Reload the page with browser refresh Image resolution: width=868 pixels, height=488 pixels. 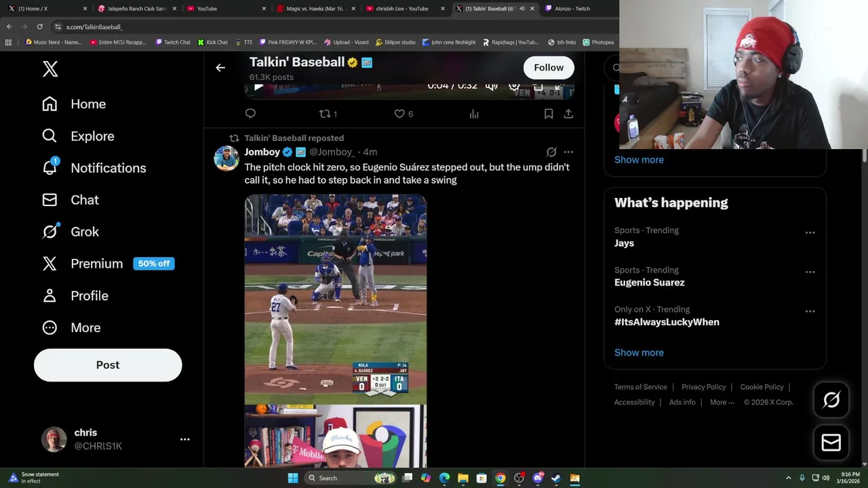pyautogui.click(x=40, y=26)
